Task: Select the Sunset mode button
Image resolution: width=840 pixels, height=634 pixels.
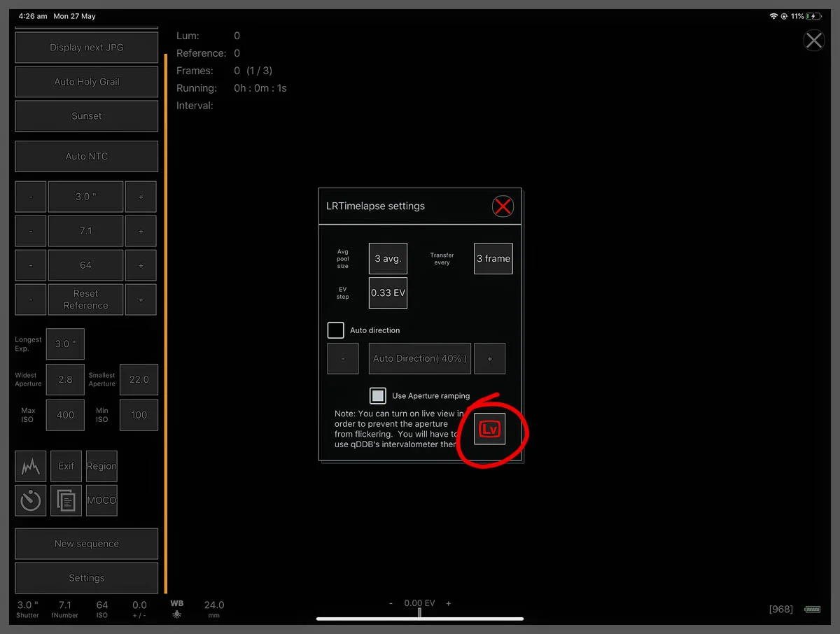Action: click(x=87, y=116)
